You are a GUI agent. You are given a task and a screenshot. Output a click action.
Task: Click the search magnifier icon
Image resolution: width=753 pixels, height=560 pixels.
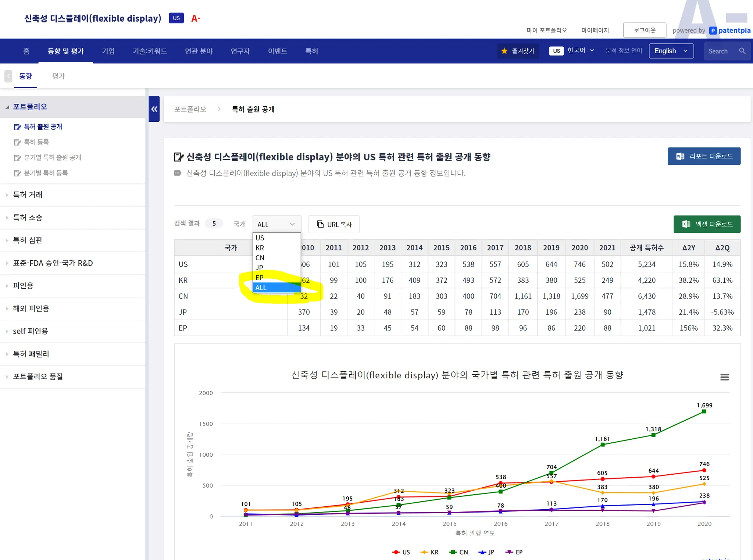point(742,51)
